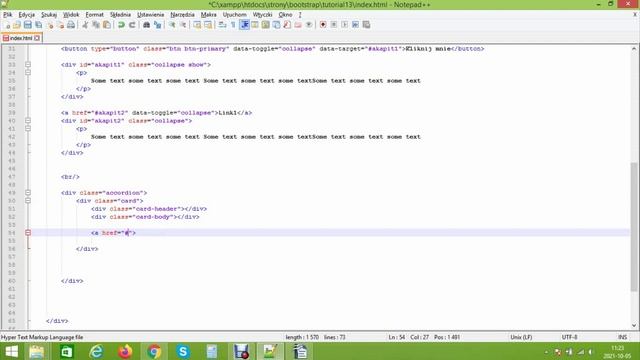Click the Replace toolbar icon

coord(157,25)
